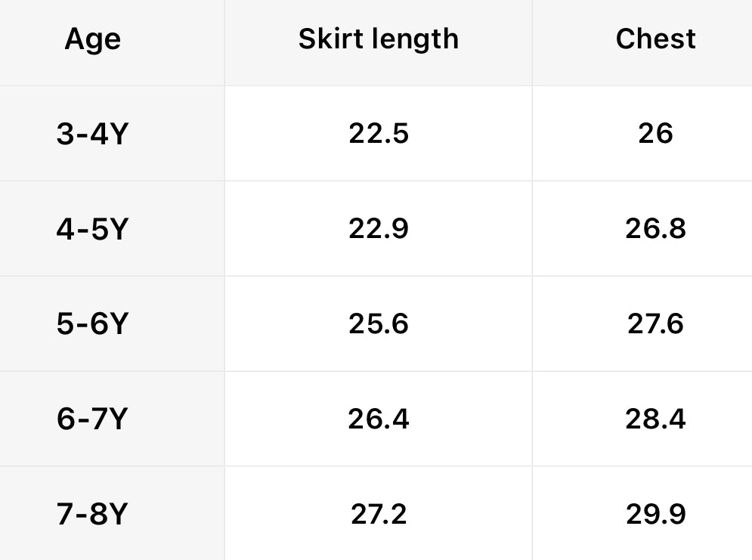
Task: Click chest value 28.4
Action: pos(655,419)
